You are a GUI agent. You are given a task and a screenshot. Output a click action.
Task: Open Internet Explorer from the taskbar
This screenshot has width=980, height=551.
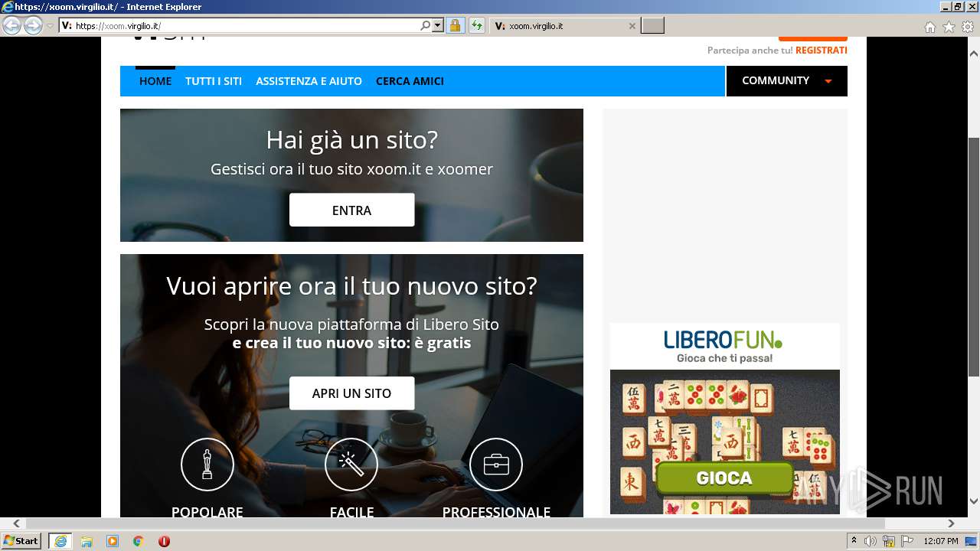tap(60, 541)
